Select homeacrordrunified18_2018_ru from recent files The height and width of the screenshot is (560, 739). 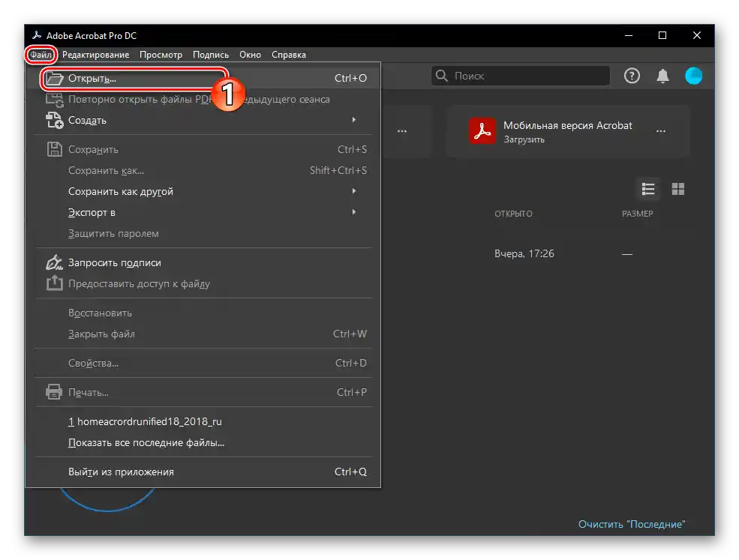pos(146,421)
